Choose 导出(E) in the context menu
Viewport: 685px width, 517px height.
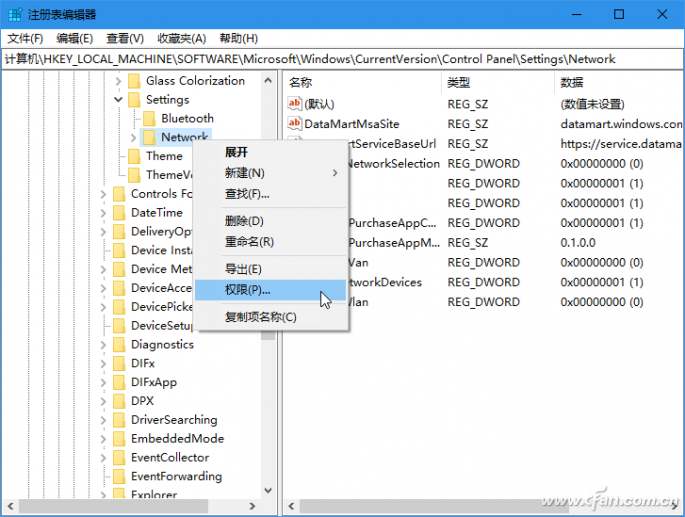(x=271, y=269)
